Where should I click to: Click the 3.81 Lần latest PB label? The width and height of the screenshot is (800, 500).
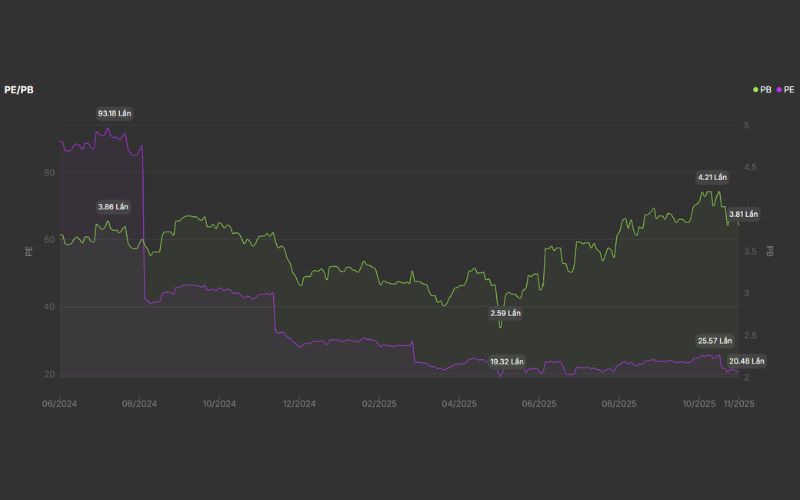[743, 214]
